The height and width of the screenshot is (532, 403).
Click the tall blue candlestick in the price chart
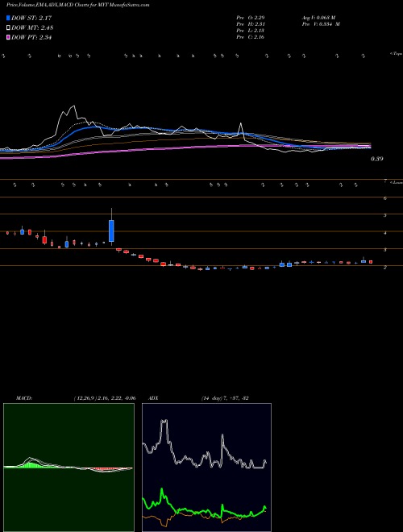click(111, 231)
